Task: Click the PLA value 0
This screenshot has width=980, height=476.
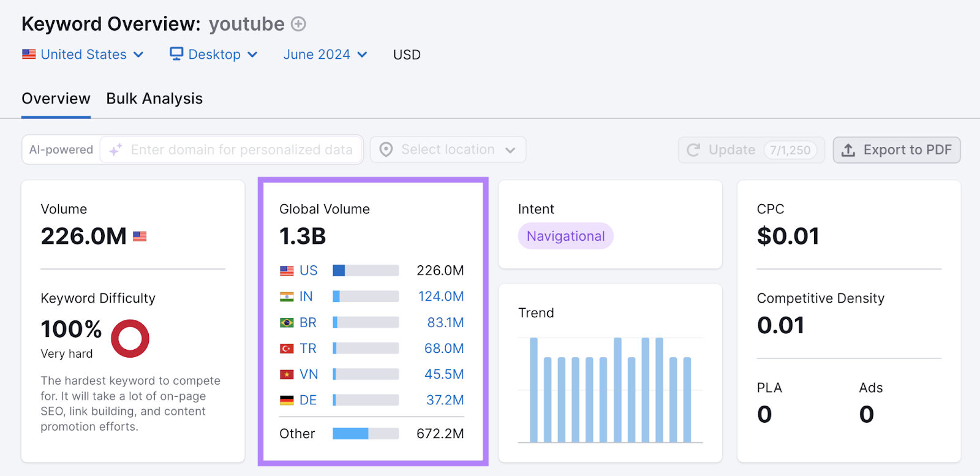Action: (764, 415)
